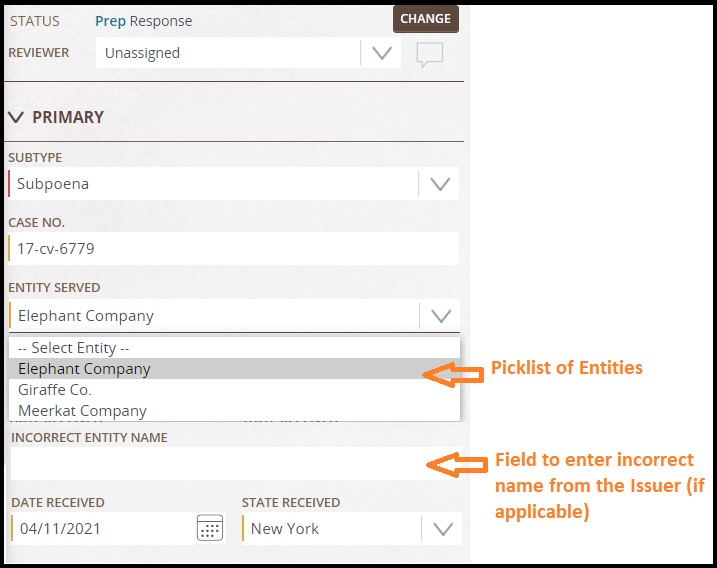Open the State Received dropdown arrow
This screenshot has width=717, height=568.
click(x=443, y=529)
